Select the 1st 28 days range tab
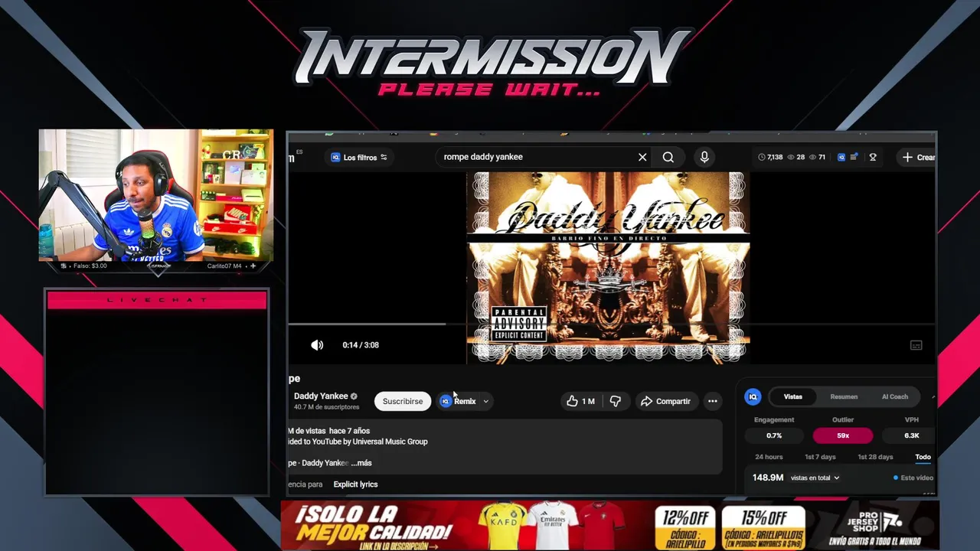Viewport: 980px width, 551px height. (x=875, y=457)
